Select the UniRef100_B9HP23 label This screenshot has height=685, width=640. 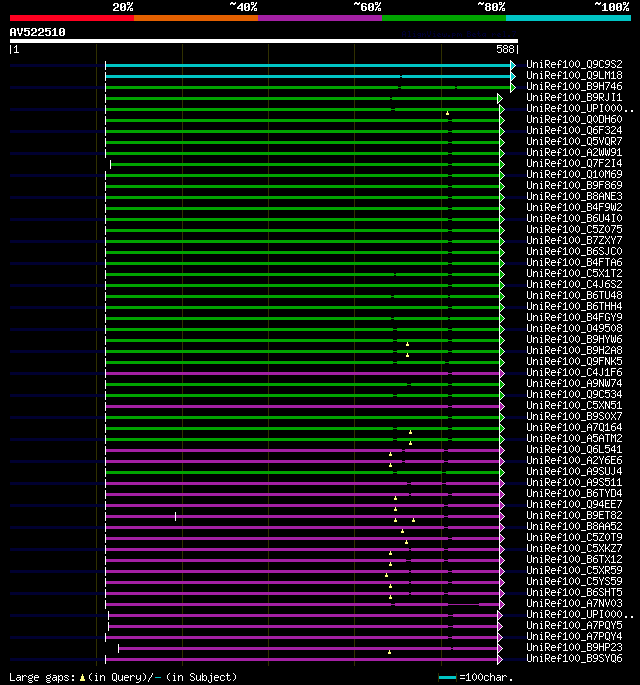click(x=574, y=647)
